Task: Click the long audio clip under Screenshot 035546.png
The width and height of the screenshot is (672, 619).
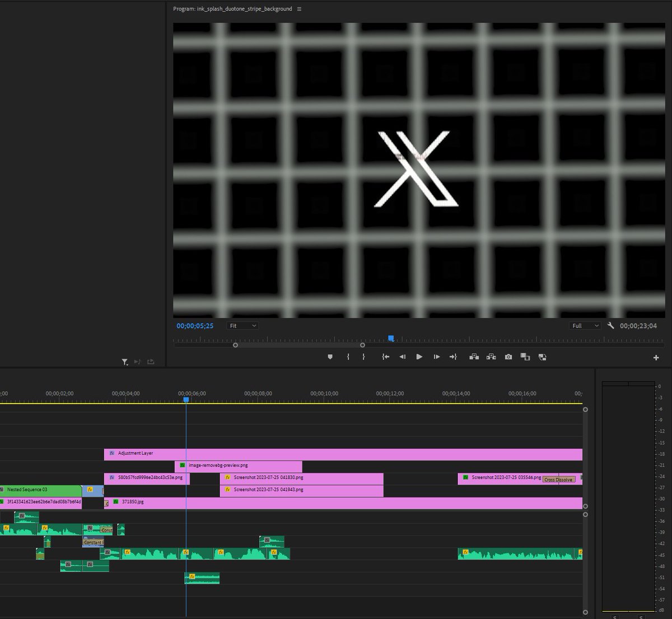Action: tap(516, 554)
